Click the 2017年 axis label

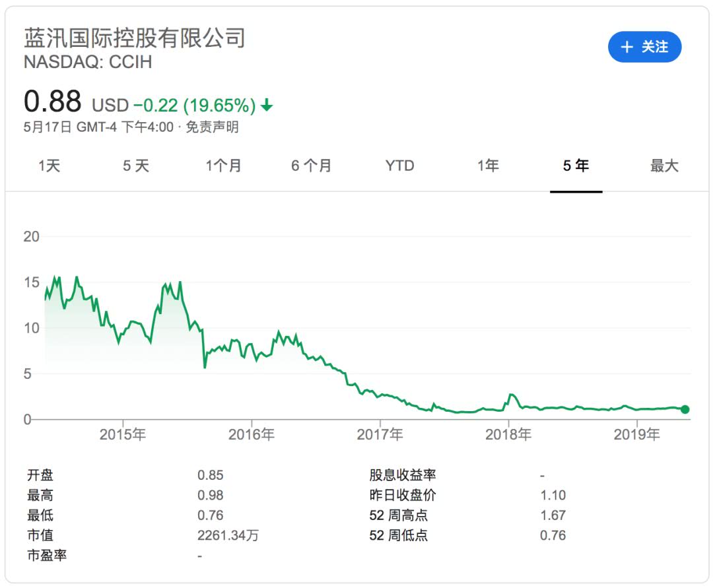coord(380,434)
